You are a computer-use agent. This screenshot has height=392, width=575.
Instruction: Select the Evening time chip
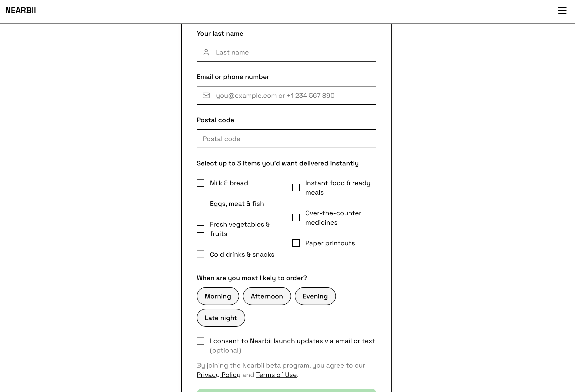click(315, 296)
